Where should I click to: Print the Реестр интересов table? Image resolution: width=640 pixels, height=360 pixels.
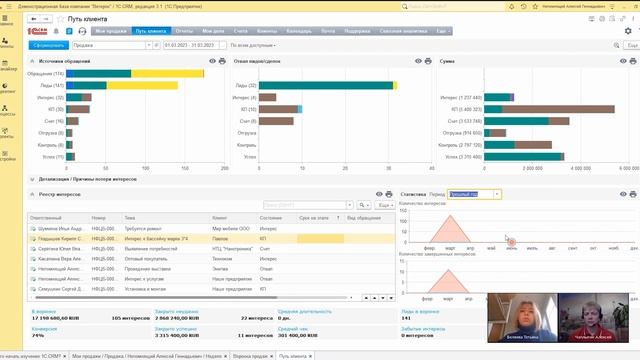[x=389, y=194]
